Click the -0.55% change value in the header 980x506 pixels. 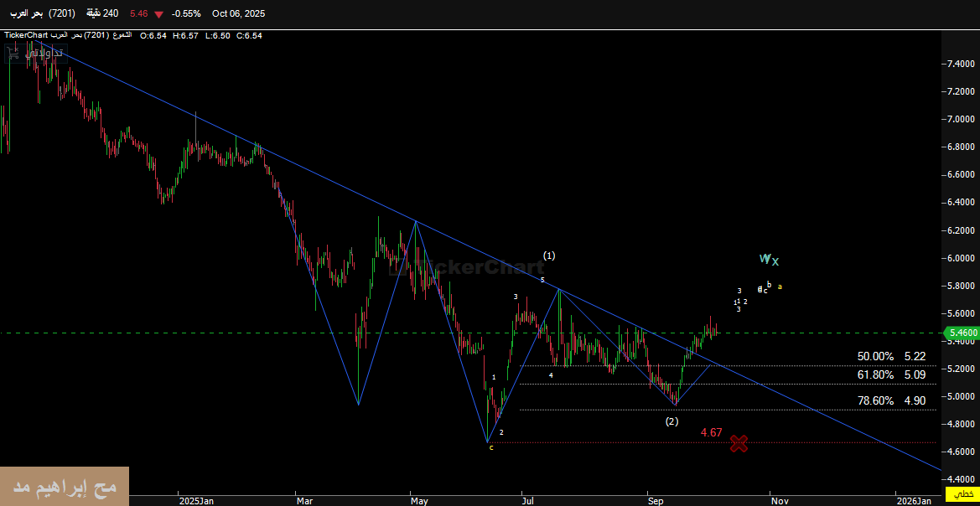coord(185,14)
